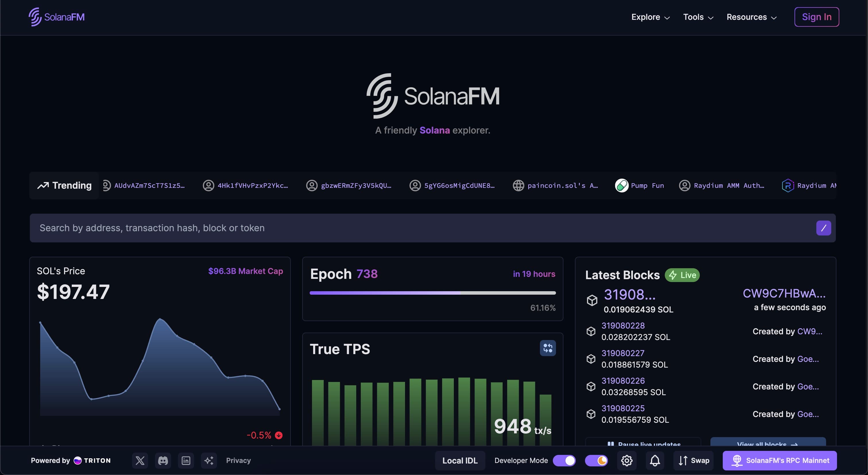This screenshot has width=868, height=475.
Task: Expand the Explore menu
Action: pos(650,17)
